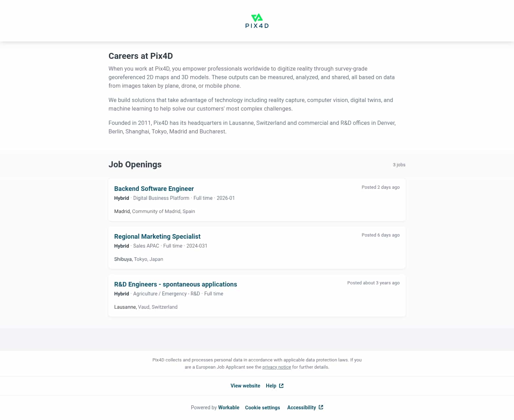Select the R&D Engineers job card
Viewport: 514px width, 420px height.
point(257,295)
